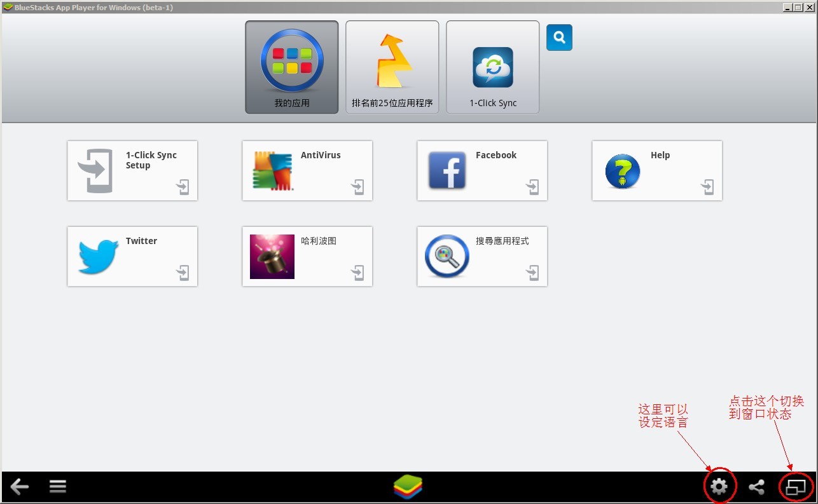Click the BlueStacks title bar icon
The height and width of the screenshot is (504, 818).
click(8, 8)
